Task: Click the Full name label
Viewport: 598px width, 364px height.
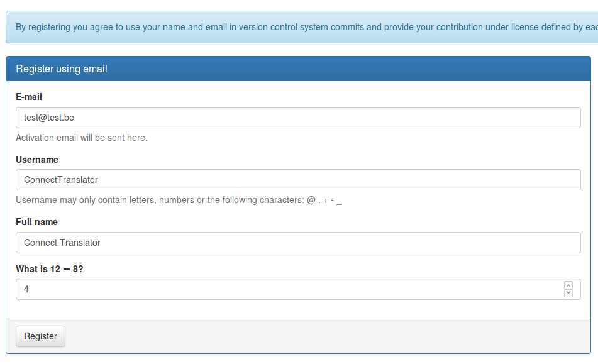Action: (x=36, y=222)
